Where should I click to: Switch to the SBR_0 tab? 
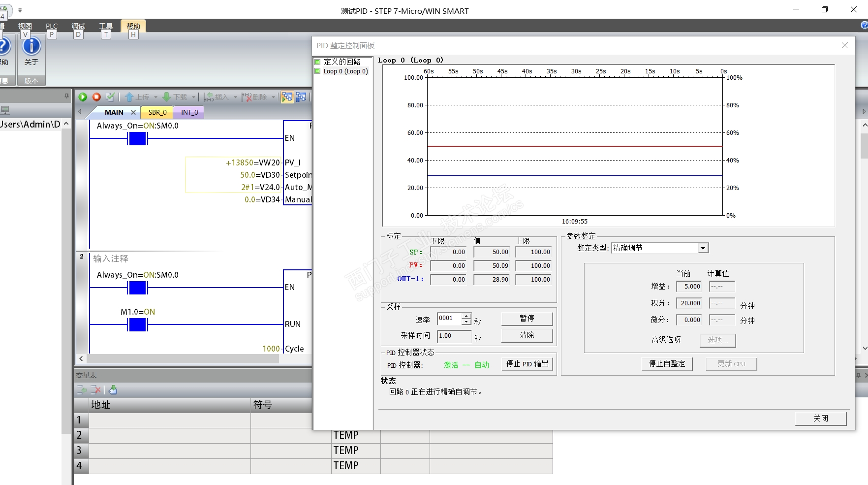(157, 112)
